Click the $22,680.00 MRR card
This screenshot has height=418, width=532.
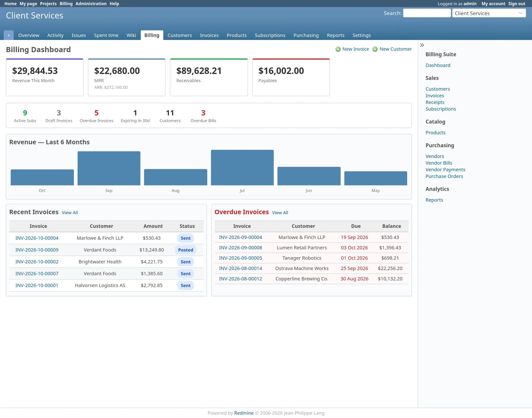coord(126,77)
